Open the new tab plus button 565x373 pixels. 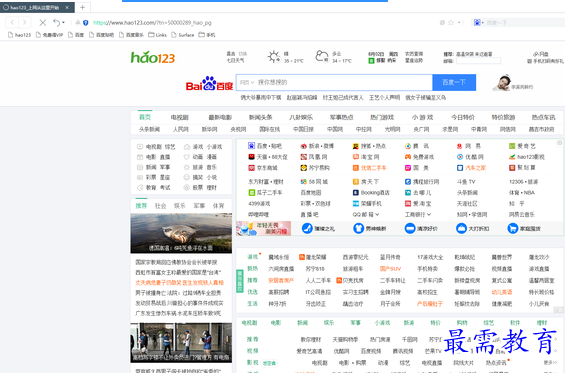point(83,7)
